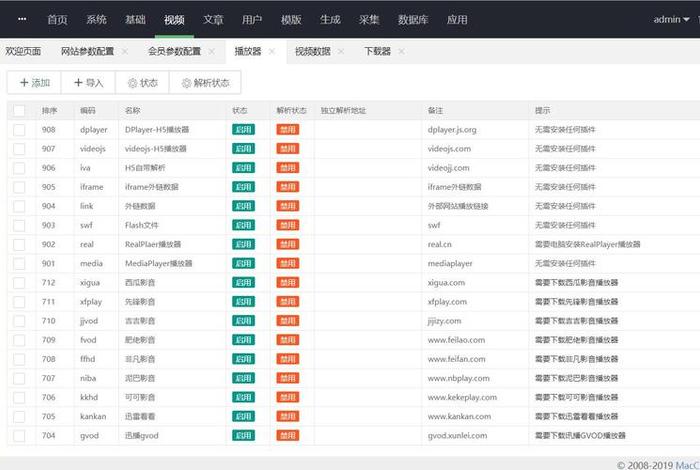The width and height of the screenshot is (700, 470).
Task: Toggle 启用 status badge for niba
Action: [x=243, y=378]
